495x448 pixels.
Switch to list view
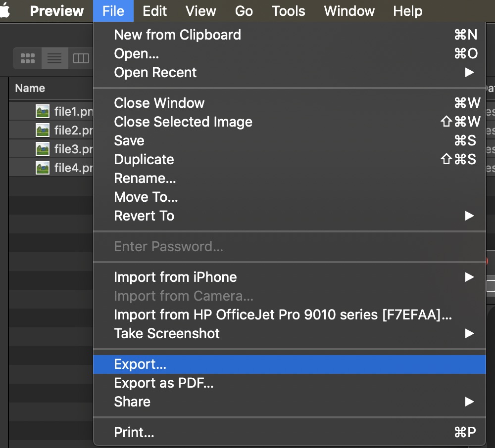point(54,58)
